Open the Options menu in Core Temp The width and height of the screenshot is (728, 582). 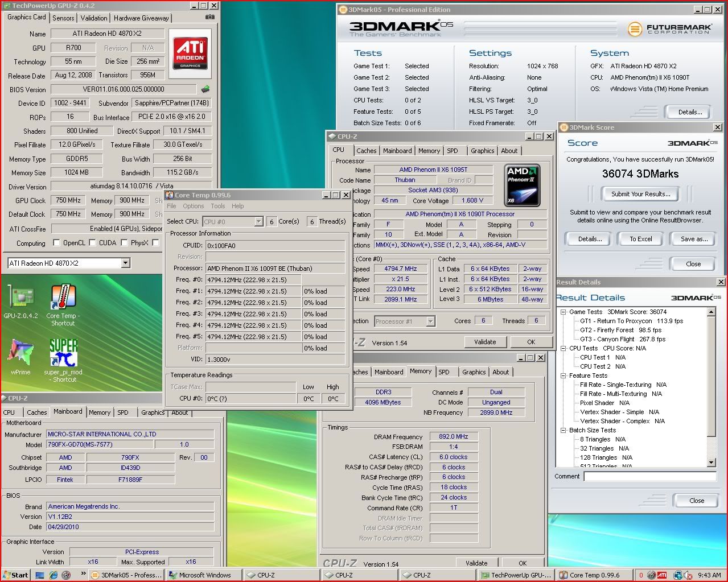(194, 206)
